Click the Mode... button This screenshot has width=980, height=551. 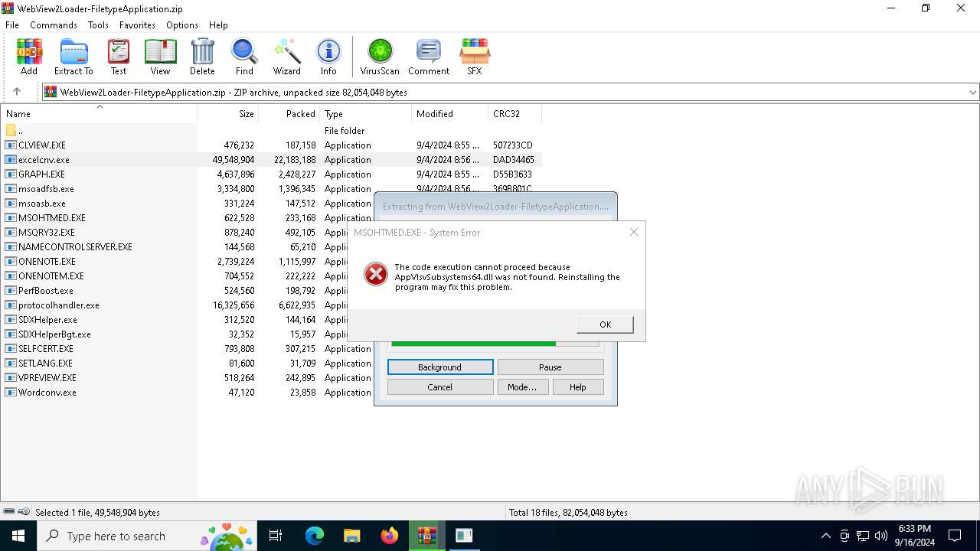click(522, 387)
